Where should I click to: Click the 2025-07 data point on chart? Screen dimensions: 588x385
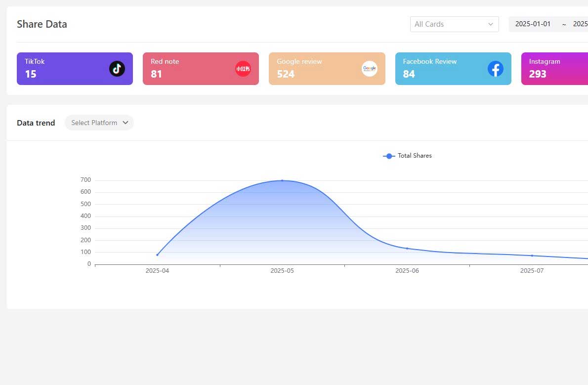click(x=532, y=256)
